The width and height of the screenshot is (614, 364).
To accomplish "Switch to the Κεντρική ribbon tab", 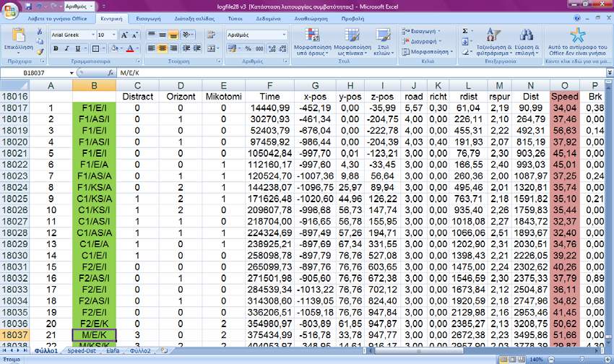I will coord(111,18).
